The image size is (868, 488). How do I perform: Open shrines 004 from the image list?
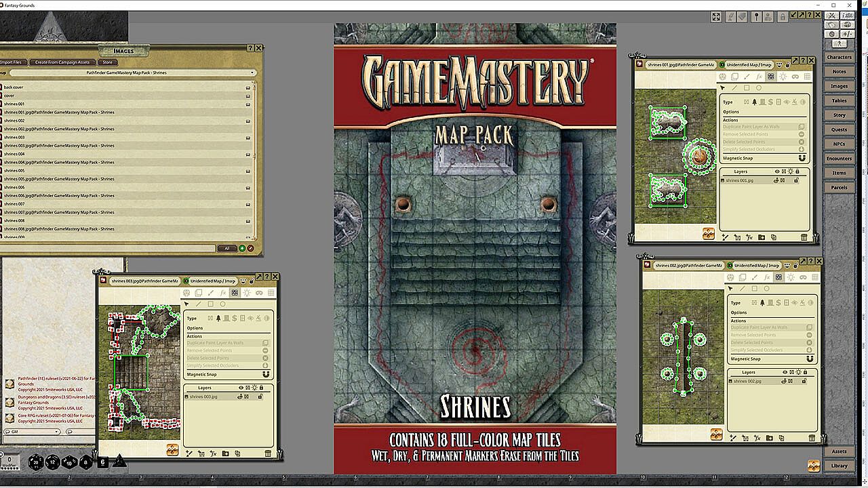pyautogui.click(x=15, y=154)
